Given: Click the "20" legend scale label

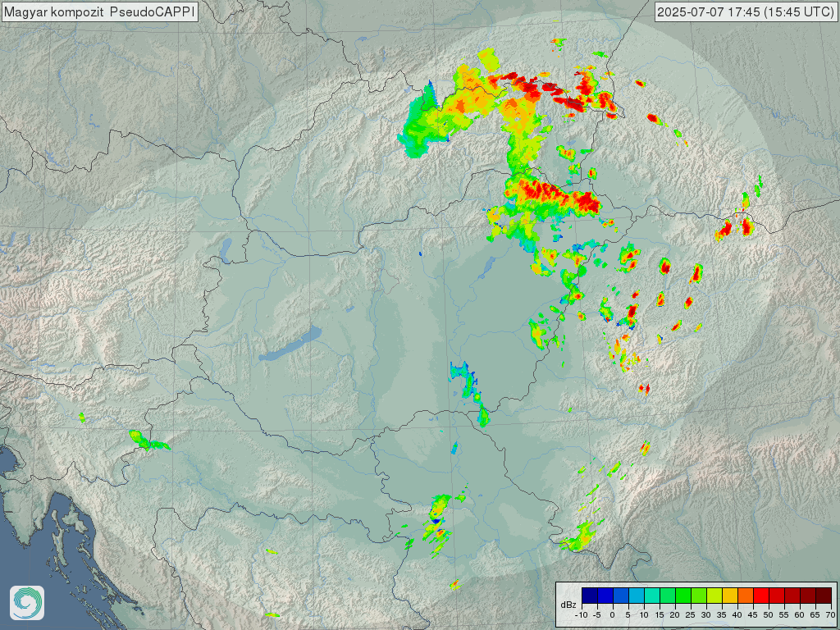Looking at the screenshot, I should click(x=675, y=615).
